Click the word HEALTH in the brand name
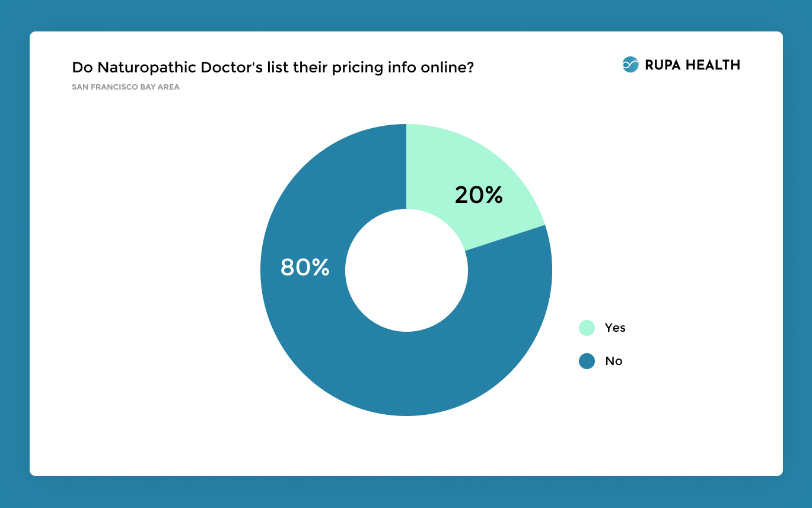 tap(712, 65)
